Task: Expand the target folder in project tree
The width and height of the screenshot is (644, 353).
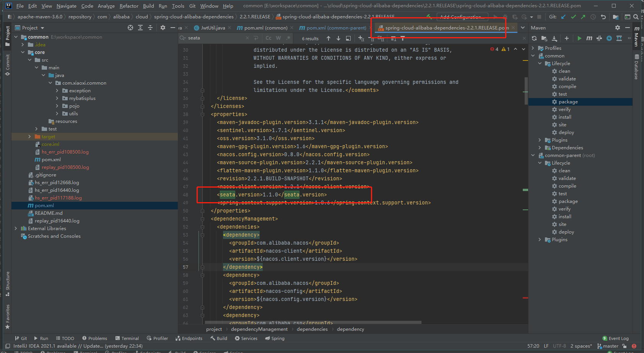Action: coord(30,137)
